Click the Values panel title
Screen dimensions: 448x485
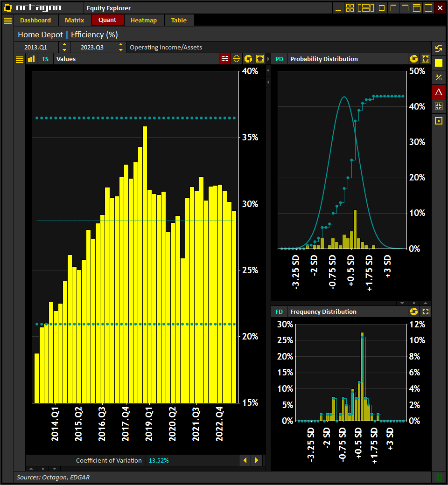pos(66,59)
